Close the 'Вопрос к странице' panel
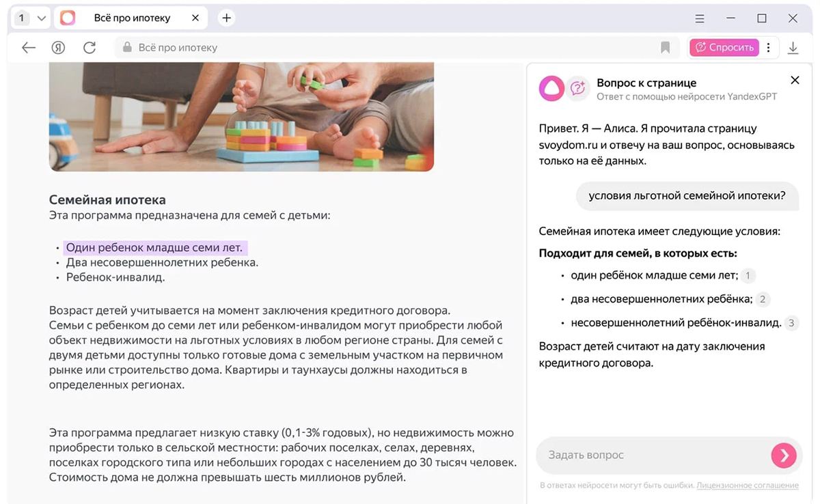This screenshot has width=820, height=504. tap(795, 80)
